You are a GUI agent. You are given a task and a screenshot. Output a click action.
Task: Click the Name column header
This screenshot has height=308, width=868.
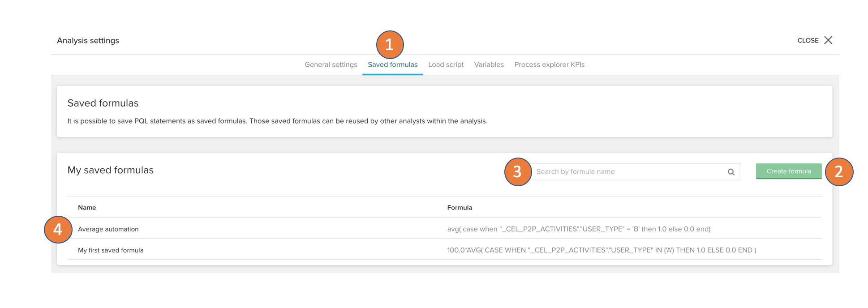87,207
